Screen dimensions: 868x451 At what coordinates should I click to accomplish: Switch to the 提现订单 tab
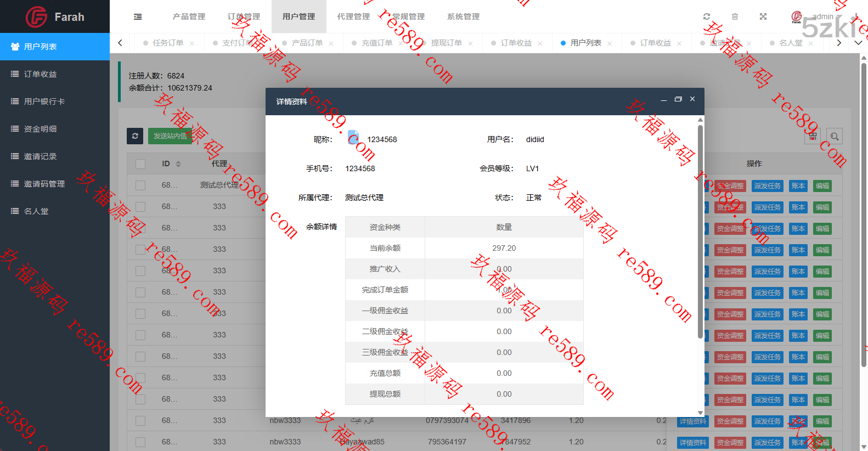tap(446, 43)
